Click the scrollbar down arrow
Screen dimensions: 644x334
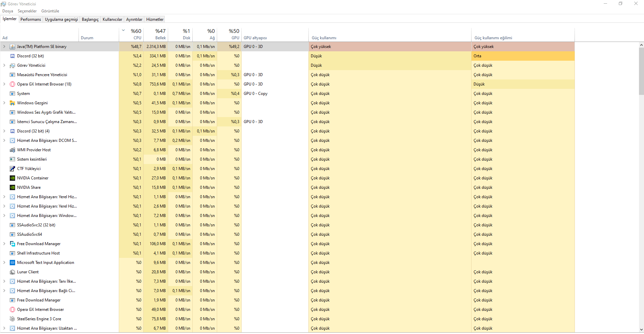(641, 330)
